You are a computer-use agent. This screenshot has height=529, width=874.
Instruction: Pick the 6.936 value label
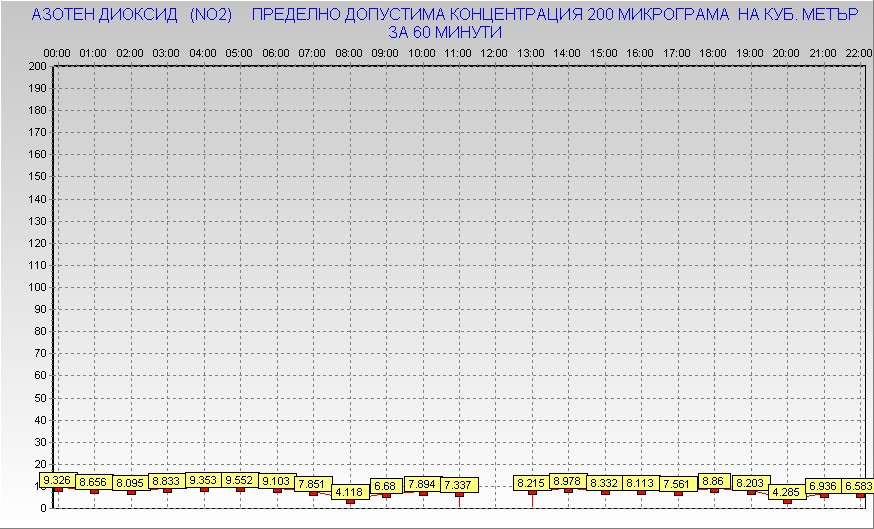tap(823, 486)
